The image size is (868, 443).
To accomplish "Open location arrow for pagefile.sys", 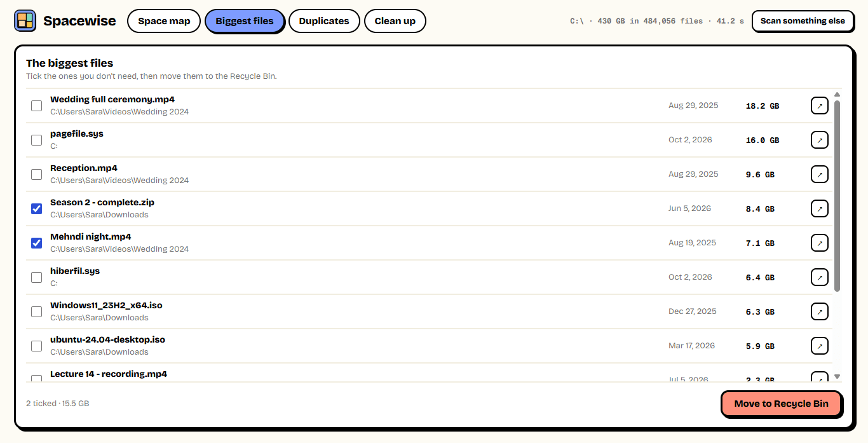I will 820,140.
